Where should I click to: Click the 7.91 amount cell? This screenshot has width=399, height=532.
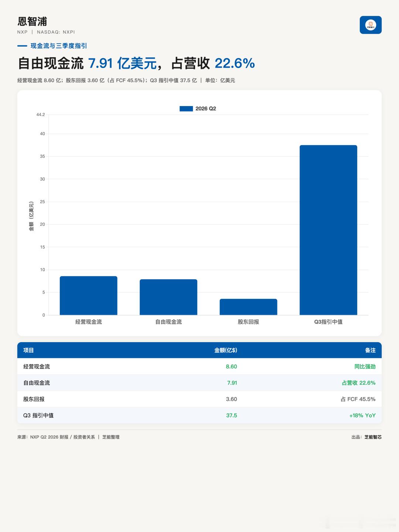[232, 383]
